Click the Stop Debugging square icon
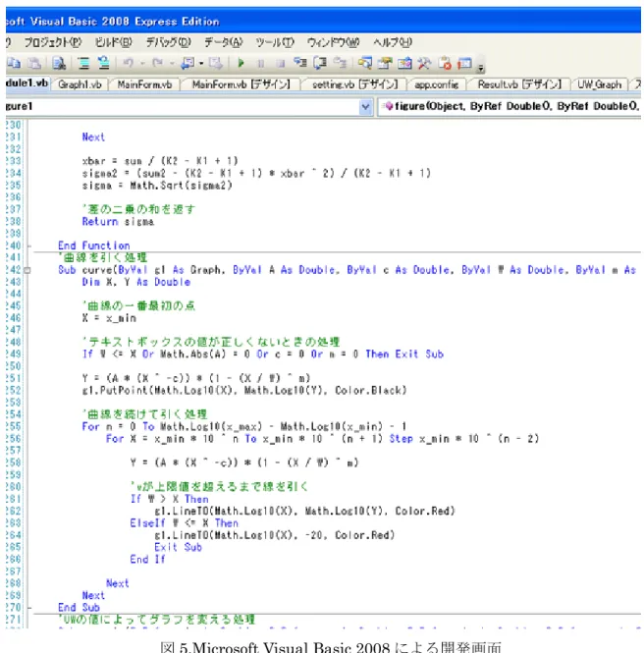This screenshot has height=653, width=644. [x=281, y=63]
